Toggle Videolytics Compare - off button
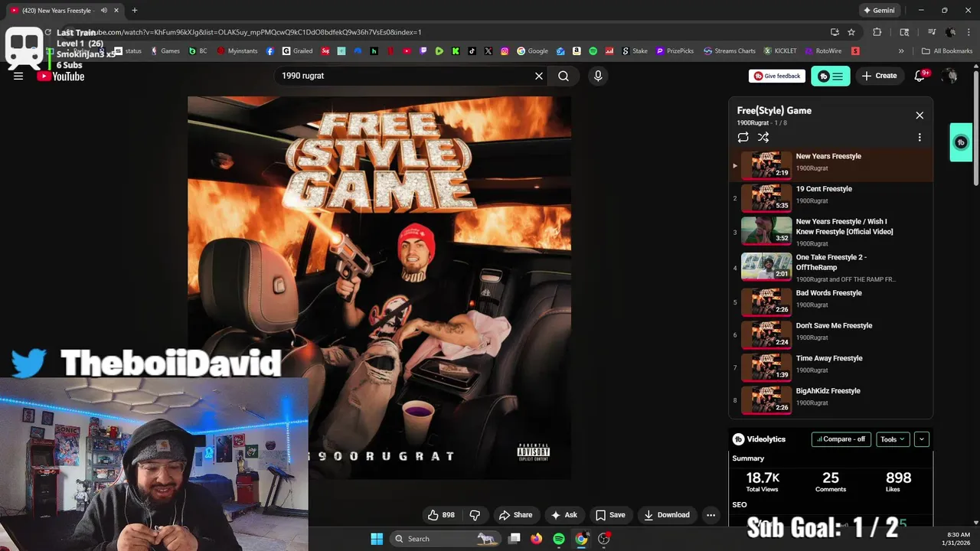Image resolution: width=980 pixels, height=551 pixels. (x=841, y=439)
